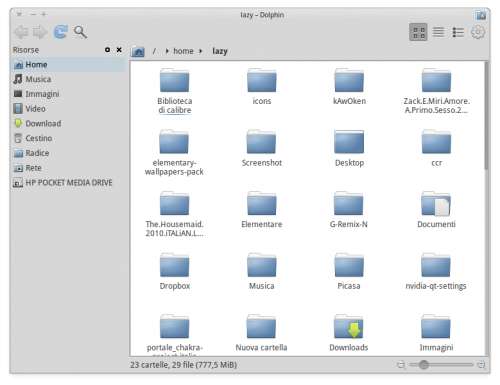
Task: Select the Documenti folder
Action: tap(436, 210)
